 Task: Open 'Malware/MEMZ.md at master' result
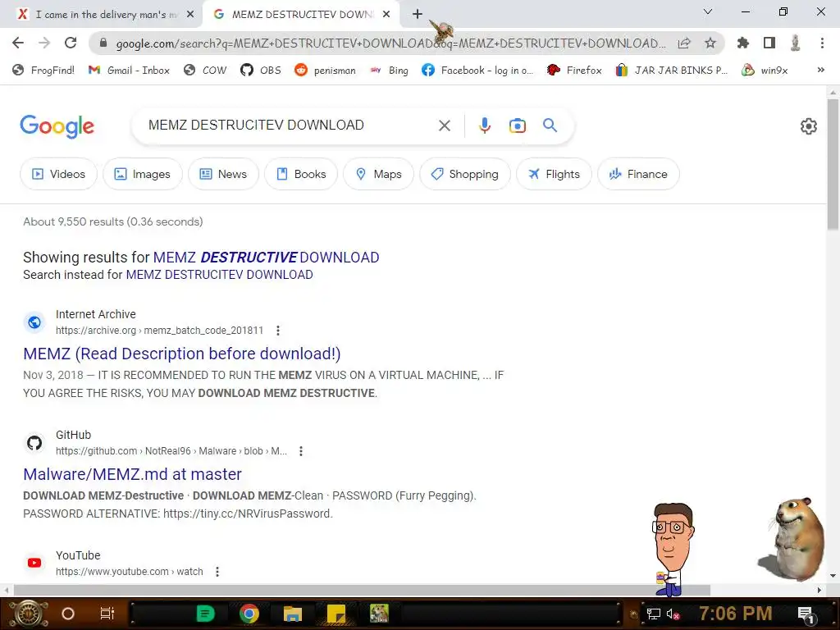tap(132, 474)
